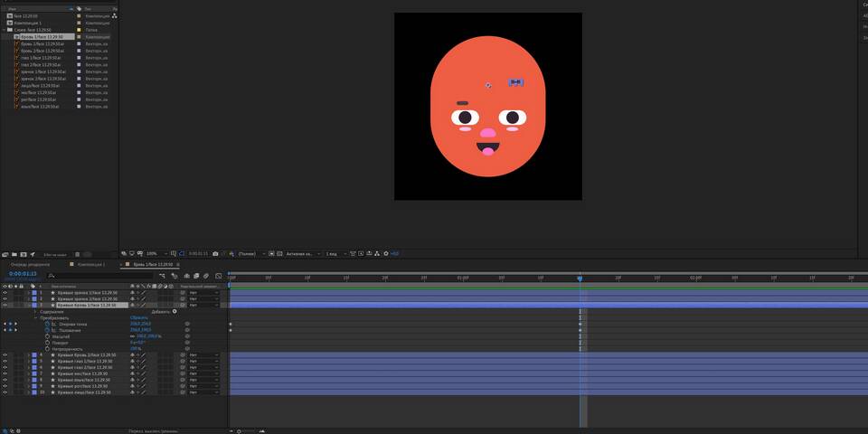Screen dimensions: 868x434
Task: Click the search magnifier icon in timeline
Action: (51, 276)
